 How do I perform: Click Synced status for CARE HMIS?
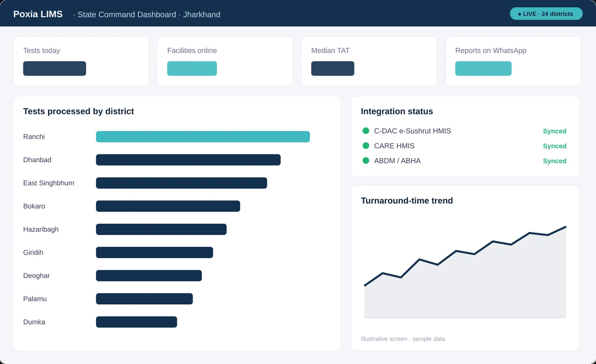(x=555, y=146)
